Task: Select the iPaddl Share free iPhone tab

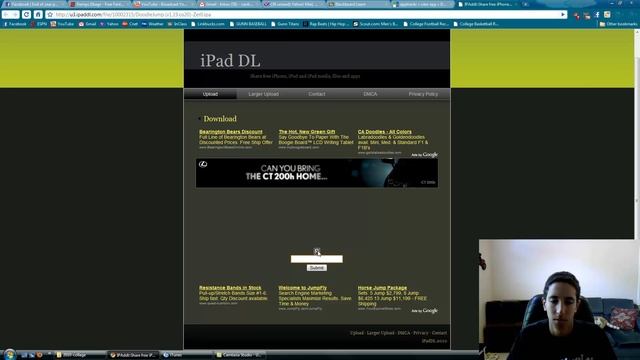Action: click(488, 4)
